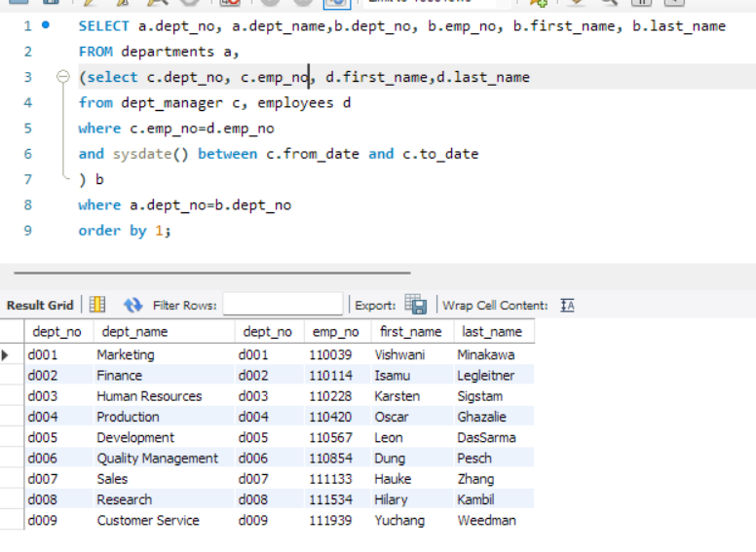Click line number 9 in the gutter

coord(28,230)
